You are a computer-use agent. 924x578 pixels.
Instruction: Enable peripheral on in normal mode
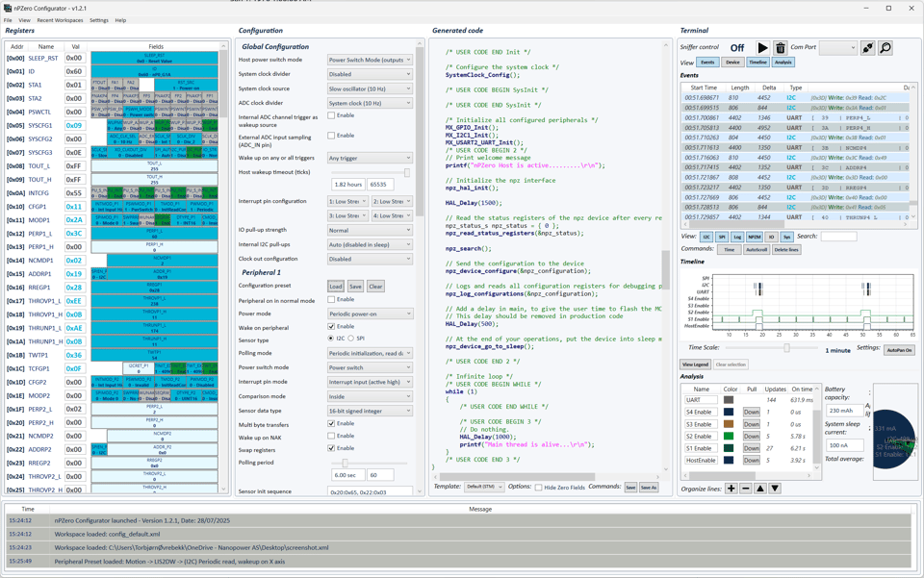(331, 300)
